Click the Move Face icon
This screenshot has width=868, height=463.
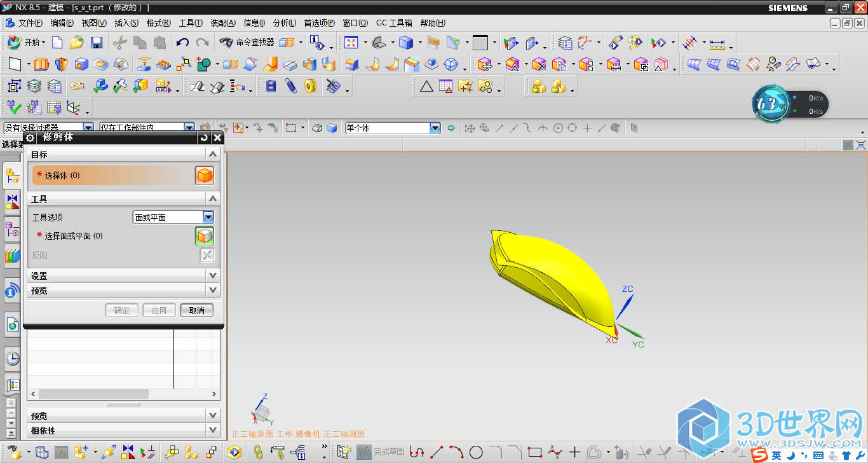coord(485,64)
